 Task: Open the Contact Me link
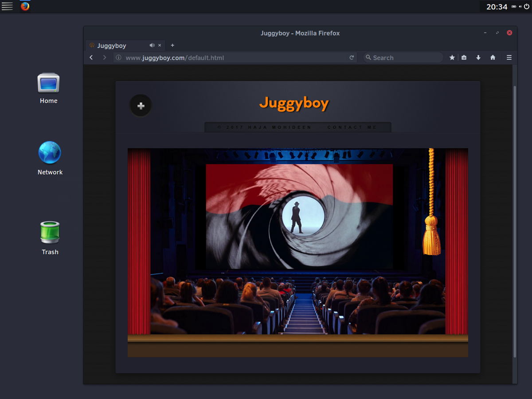click(x=352, y=127)
